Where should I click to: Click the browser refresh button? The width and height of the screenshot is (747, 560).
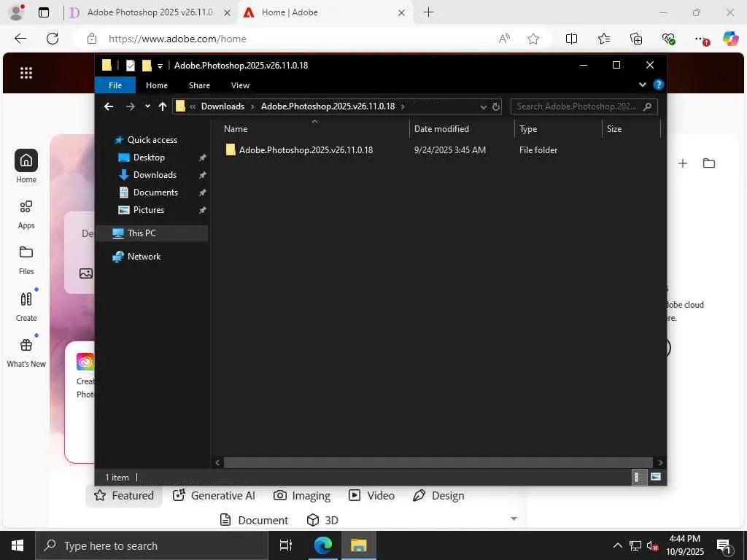(53, 39)
